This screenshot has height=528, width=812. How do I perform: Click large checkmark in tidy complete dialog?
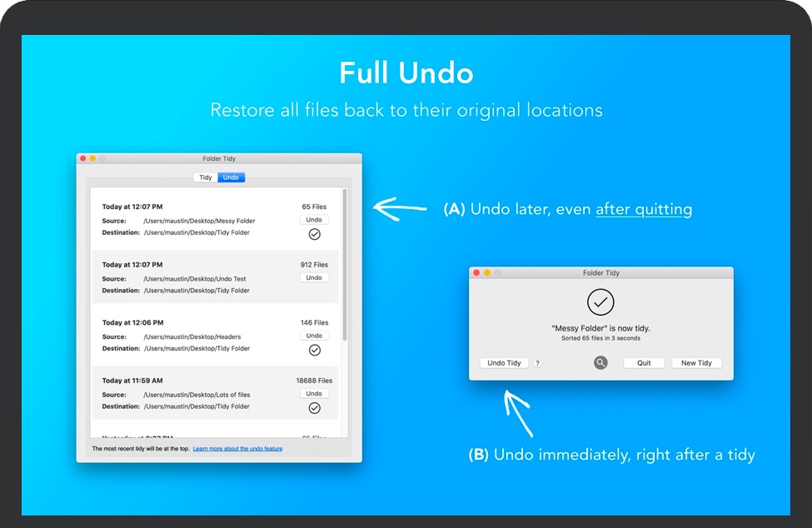pyautogui.click(x=600, y=302)
